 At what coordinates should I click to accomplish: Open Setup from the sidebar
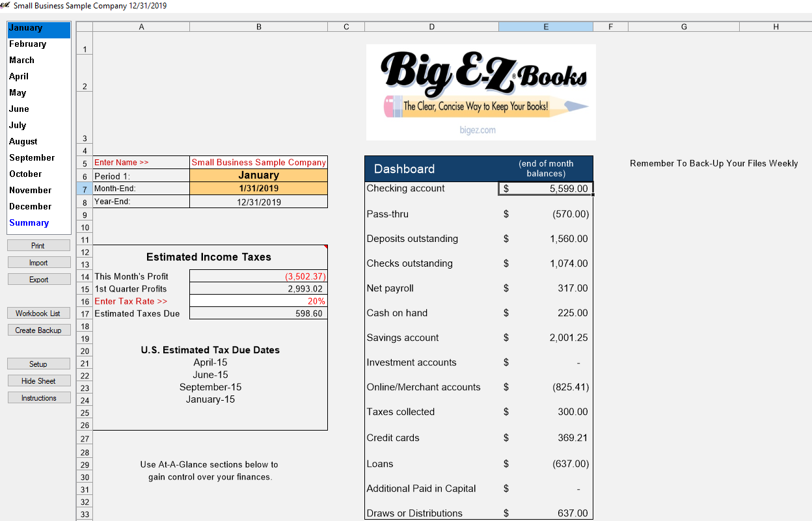[38, 364]
